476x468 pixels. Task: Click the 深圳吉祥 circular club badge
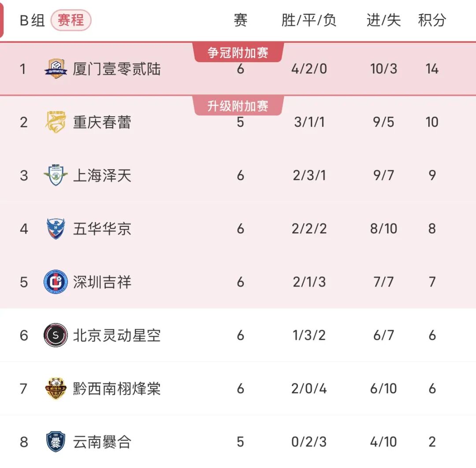tap(55, 282)
